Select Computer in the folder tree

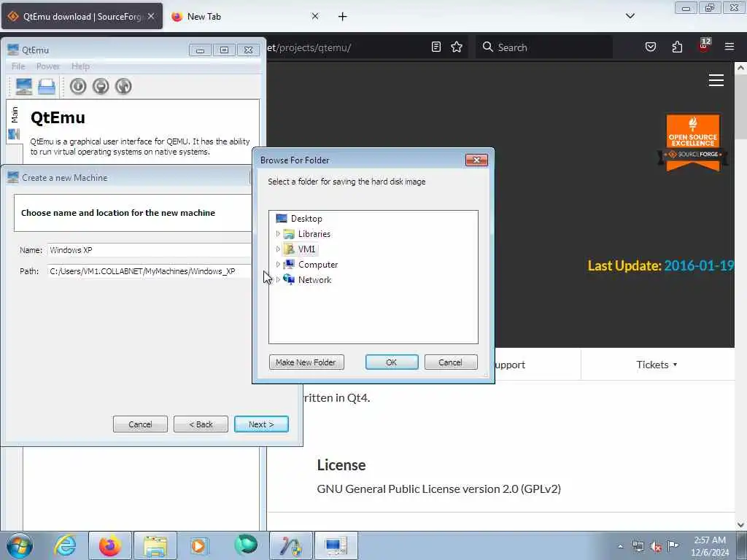coord(318,264)
